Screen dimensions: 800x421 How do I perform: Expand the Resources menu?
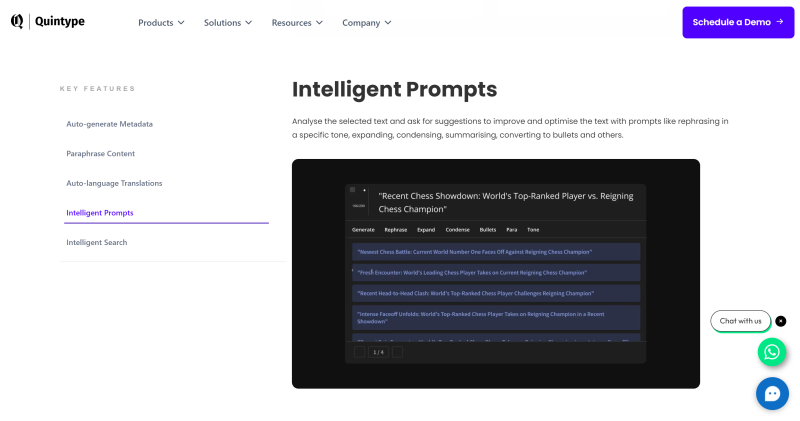(297, 22)
